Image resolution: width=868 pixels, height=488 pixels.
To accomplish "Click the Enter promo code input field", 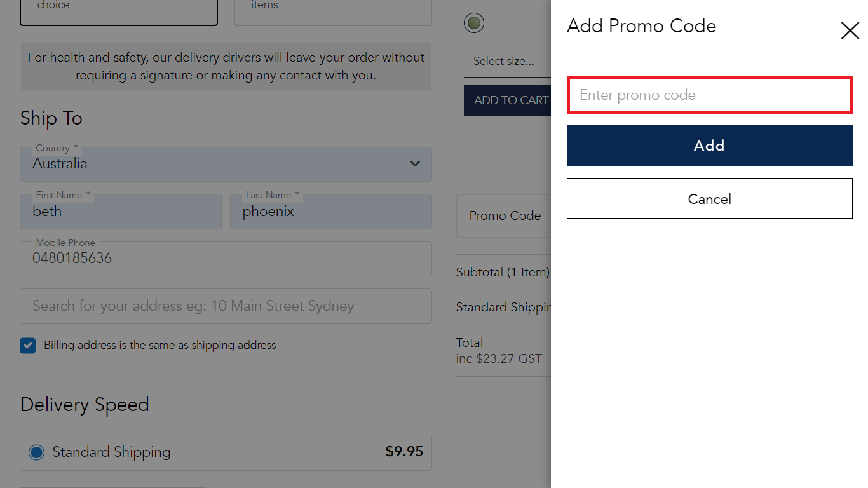I will 709,95.
